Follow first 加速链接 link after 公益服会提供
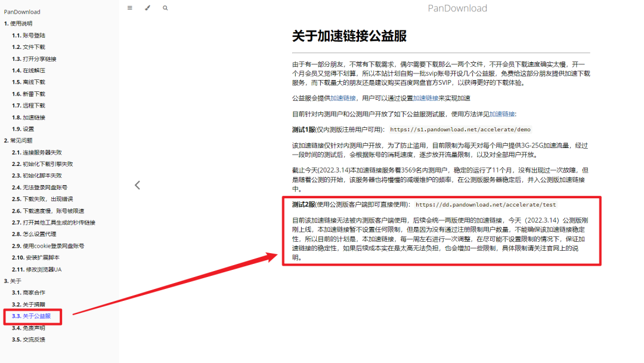Screen dimensions: 644x363 tap(343, 98)
